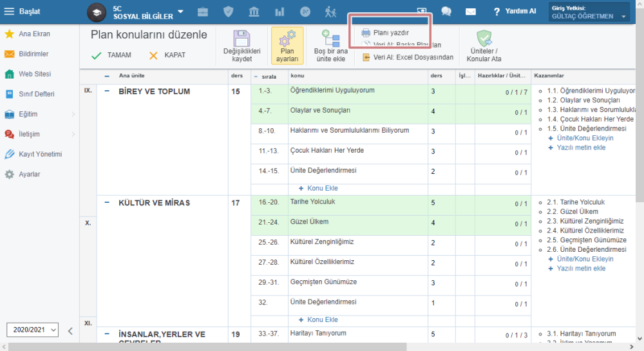Image resolution: width=644 pixels, height=351 pixels.
Task: Select topic Haritayı Tanıyorum in konu column
Action: point(318,334)
